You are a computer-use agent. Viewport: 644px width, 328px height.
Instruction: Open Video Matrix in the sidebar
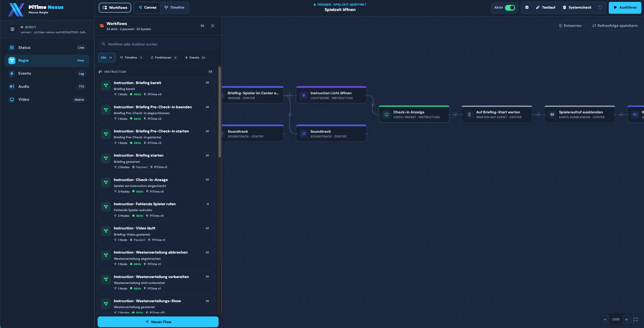pyautogui.click(x=47, y=99)
